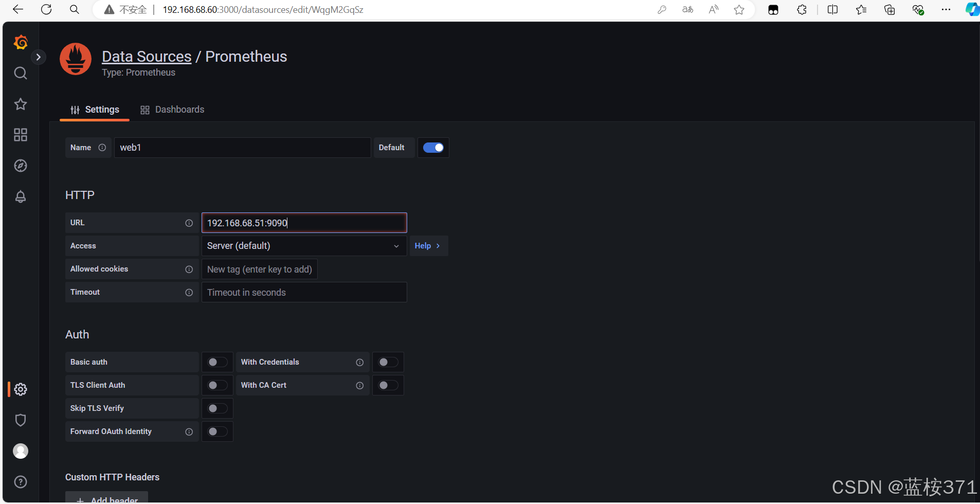Screen dimensions: 980x504
Task: Open Alerting bell icon
Action: point(21,196)
